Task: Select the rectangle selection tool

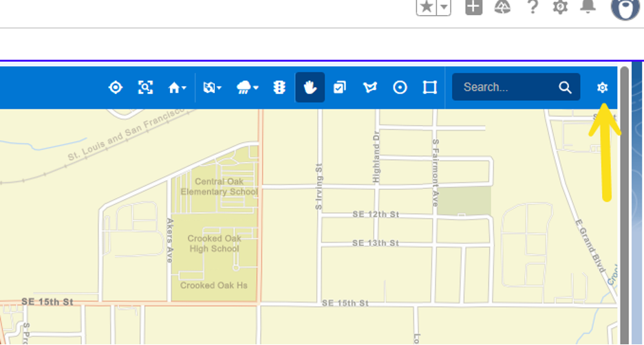Action: 430,87
